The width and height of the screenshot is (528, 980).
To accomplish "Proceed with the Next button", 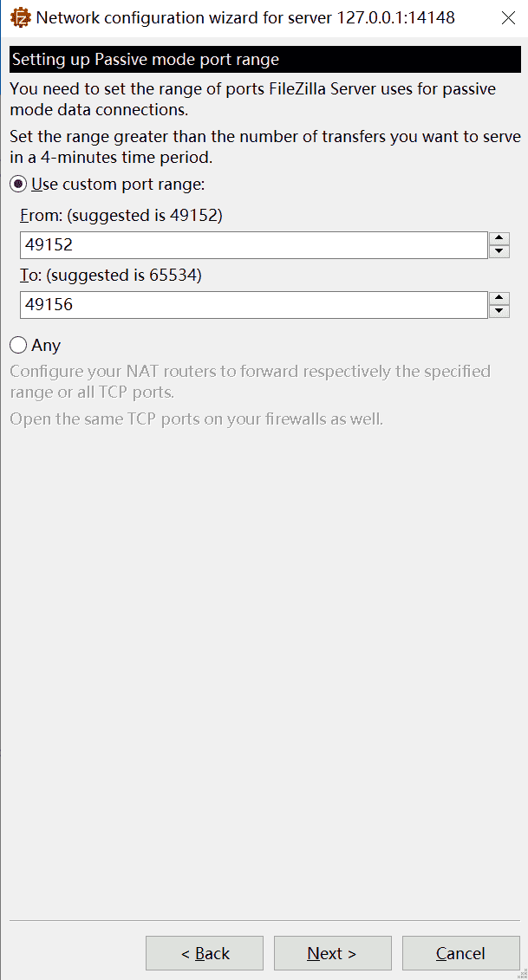I will [x=332, y=953].
